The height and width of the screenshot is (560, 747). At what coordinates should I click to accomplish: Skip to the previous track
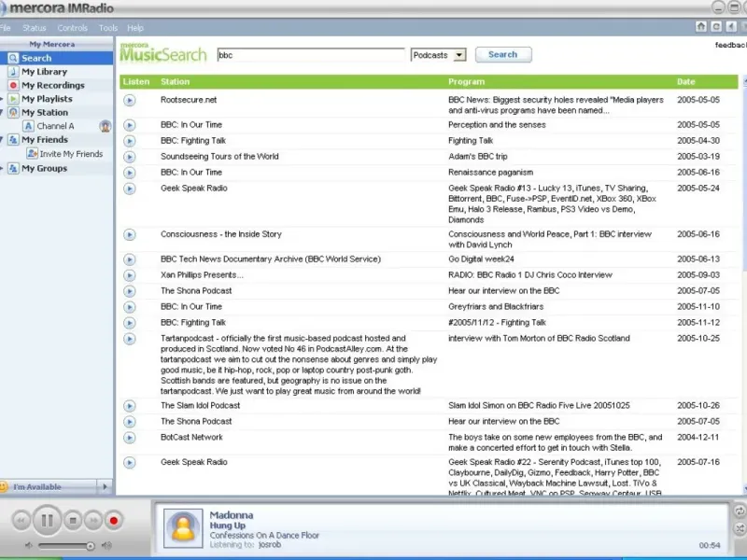pos(21,521)
